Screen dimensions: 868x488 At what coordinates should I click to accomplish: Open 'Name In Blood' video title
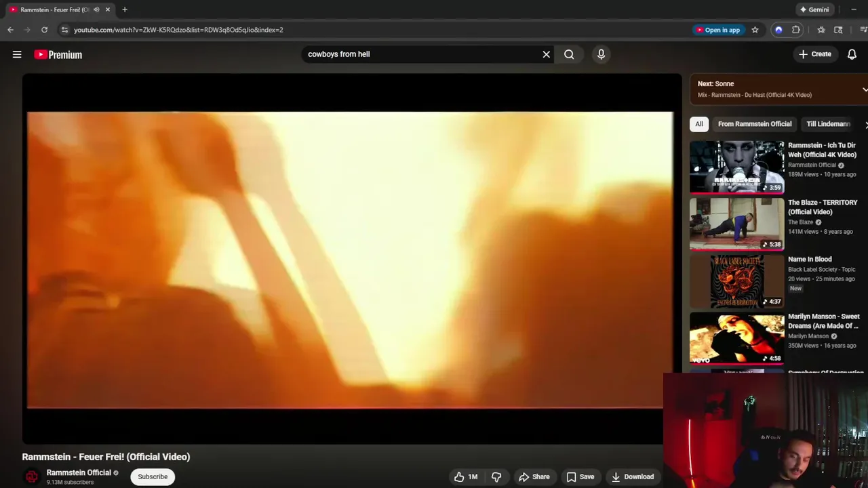(x=810, y=259)
